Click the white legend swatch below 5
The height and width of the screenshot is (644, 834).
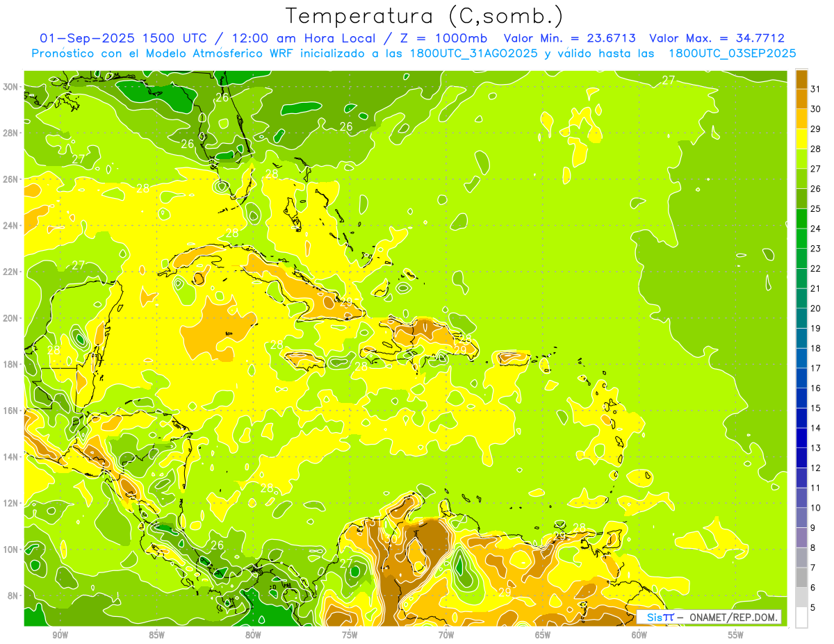click(x=801, y=618)
